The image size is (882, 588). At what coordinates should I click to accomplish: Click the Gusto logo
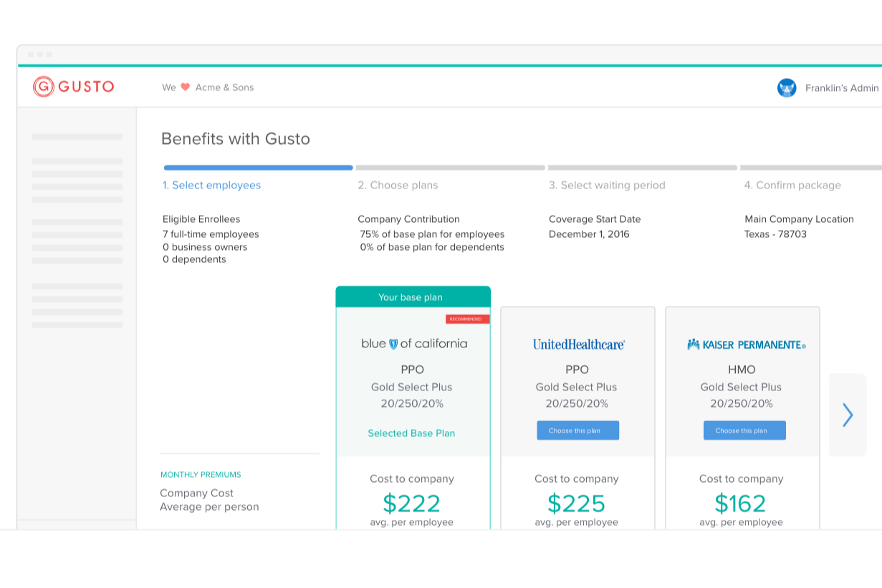coord(73,87)
